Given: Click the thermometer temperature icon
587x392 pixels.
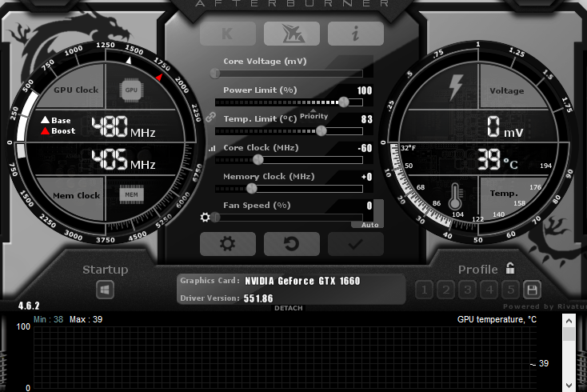Looking at the screenshot, I should pyautogui.click(x=456, y=196).
